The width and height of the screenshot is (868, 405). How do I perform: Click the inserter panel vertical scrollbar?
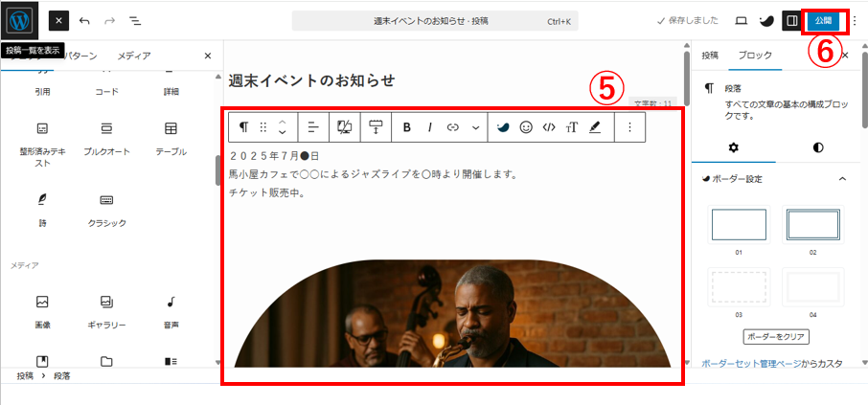[218, 169]
